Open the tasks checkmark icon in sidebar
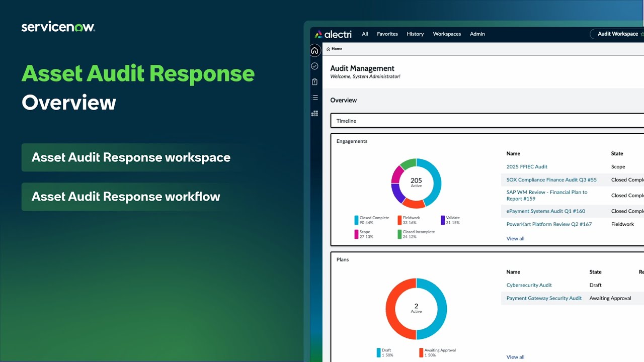 [x=315, y=66]
